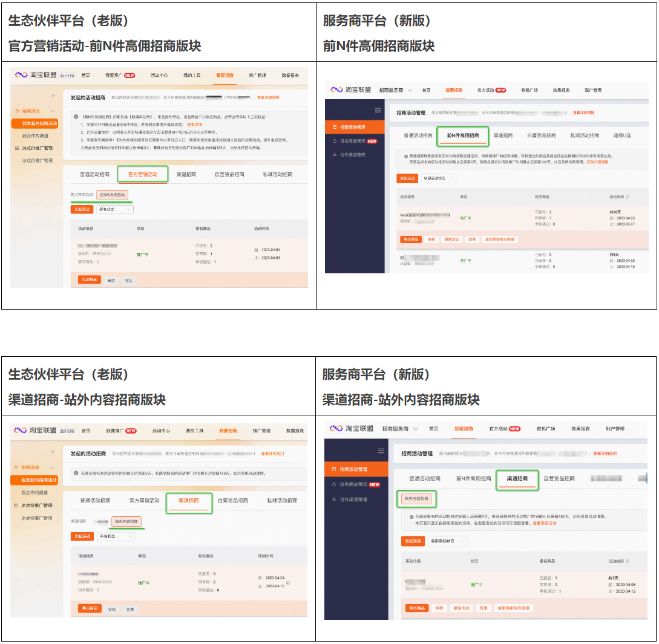Click the 导出商品 button on the activity row
The width and height of the screenshot is (659, 644).
tap(410, 239)
